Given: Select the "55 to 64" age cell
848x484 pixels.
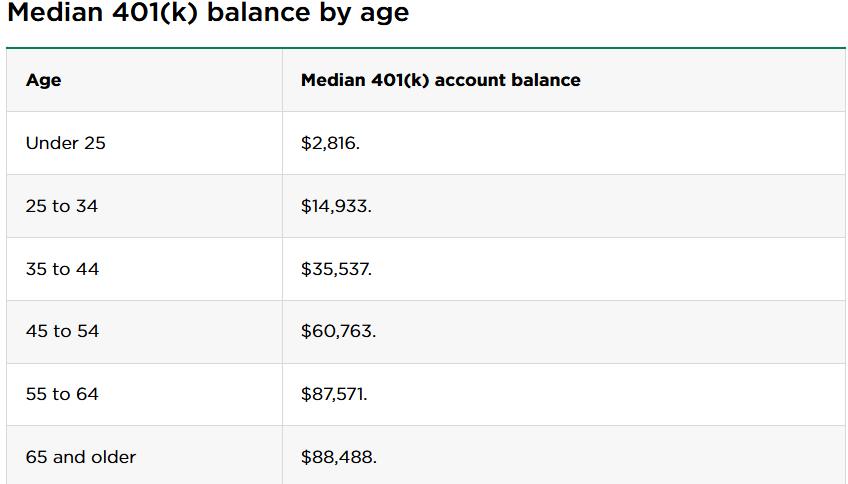Looking at the screenshot, I should [62, 394].
